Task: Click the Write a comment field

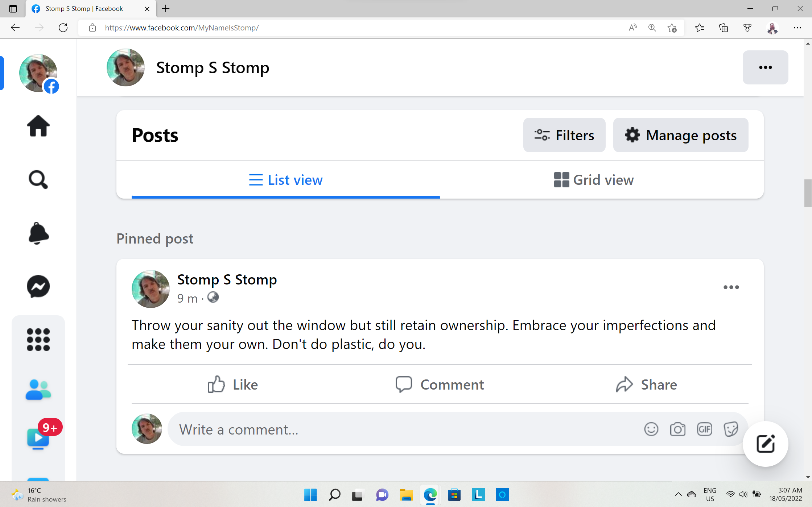Action: [x=399, y=429]
